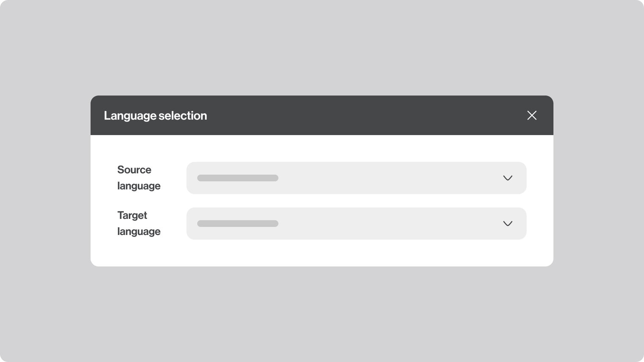The height and width of the screenshot is (362, 644).
Task: Click empty middle of Source language field
Action: tap(381, 178)
